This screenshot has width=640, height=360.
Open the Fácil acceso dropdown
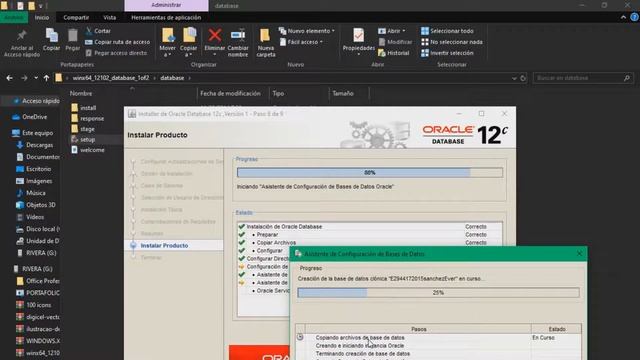pyautogui.click(x=302, y=42)
